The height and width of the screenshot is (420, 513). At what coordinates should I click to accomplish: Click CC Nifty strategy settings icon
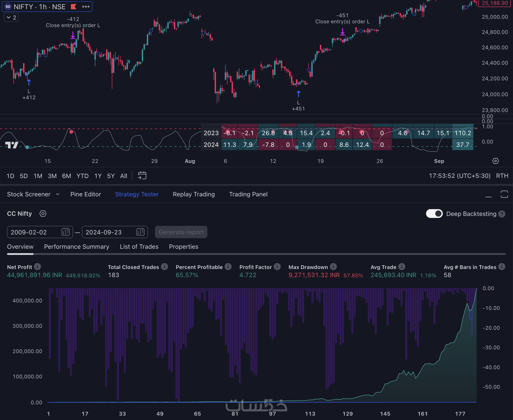coord(43,214)
